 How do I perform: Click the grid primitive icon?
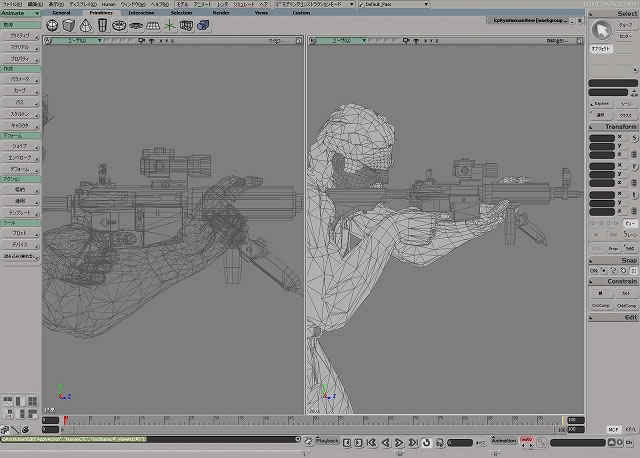click(x=152, y=24)
